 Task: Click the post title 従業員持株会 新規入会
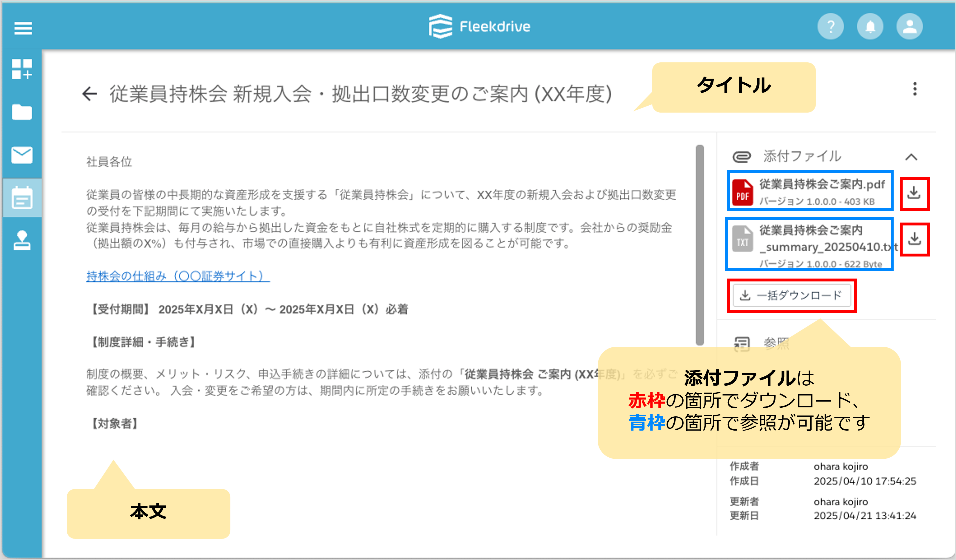pos(360,94)
